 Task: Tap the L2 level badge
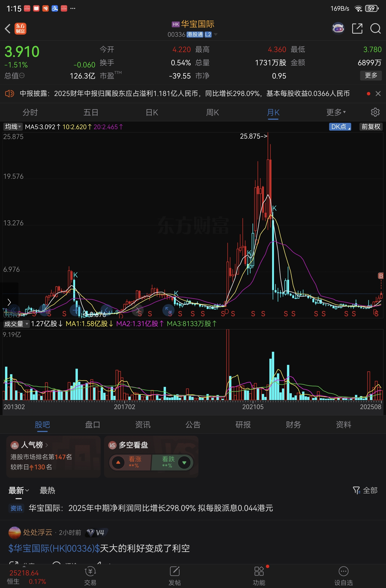208,34
